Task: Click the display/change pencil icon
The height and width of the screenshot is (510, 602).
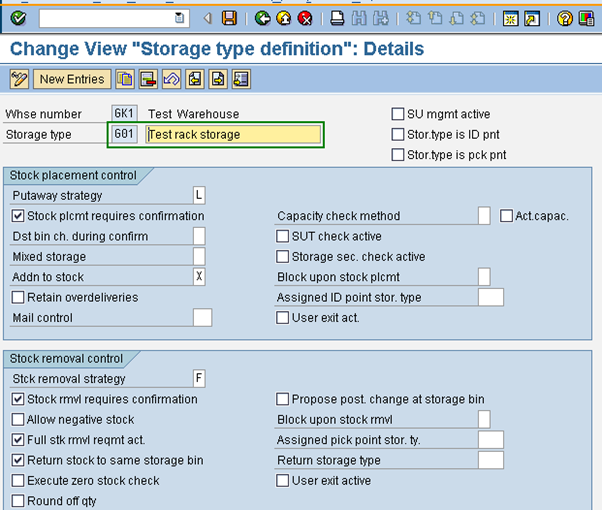Action: [18, 79]
